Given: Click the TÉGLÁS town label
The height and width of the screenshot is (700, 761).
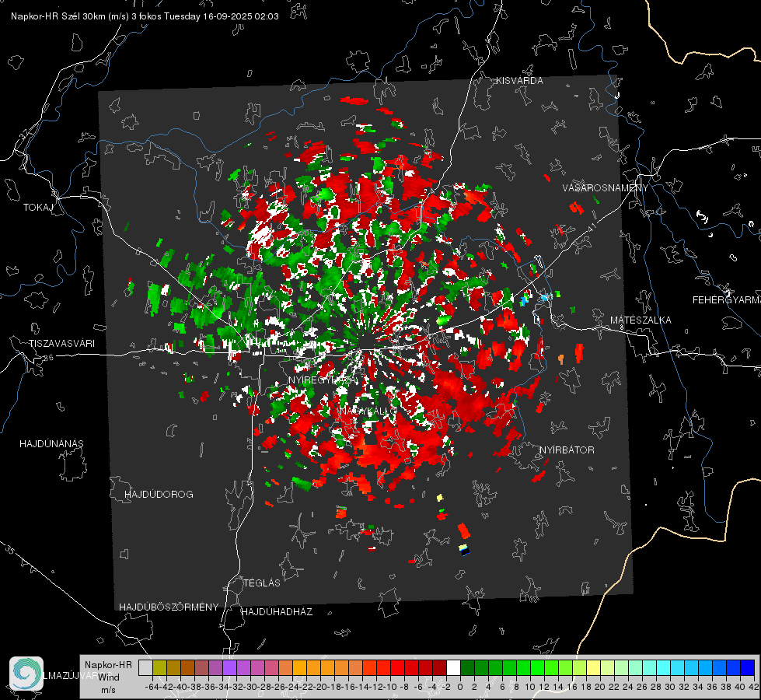Looking at the screenshot, I should pos(262,583).
